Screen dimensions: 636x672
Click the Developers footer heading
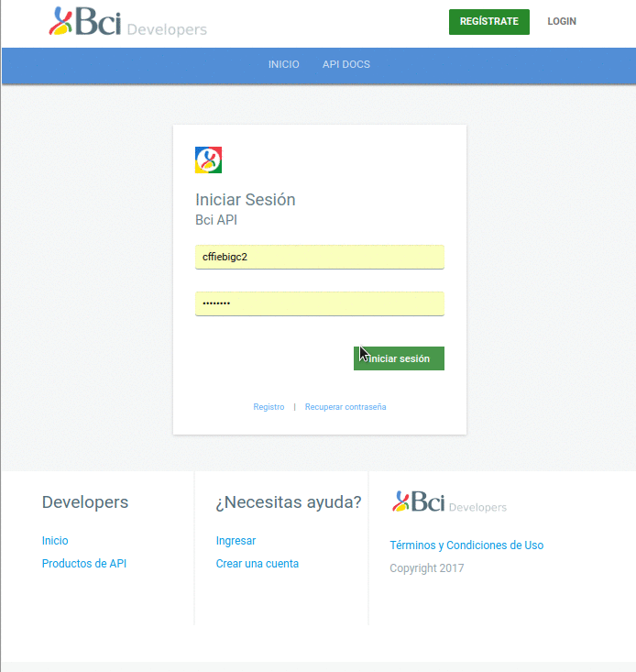(x=85, y=501)
